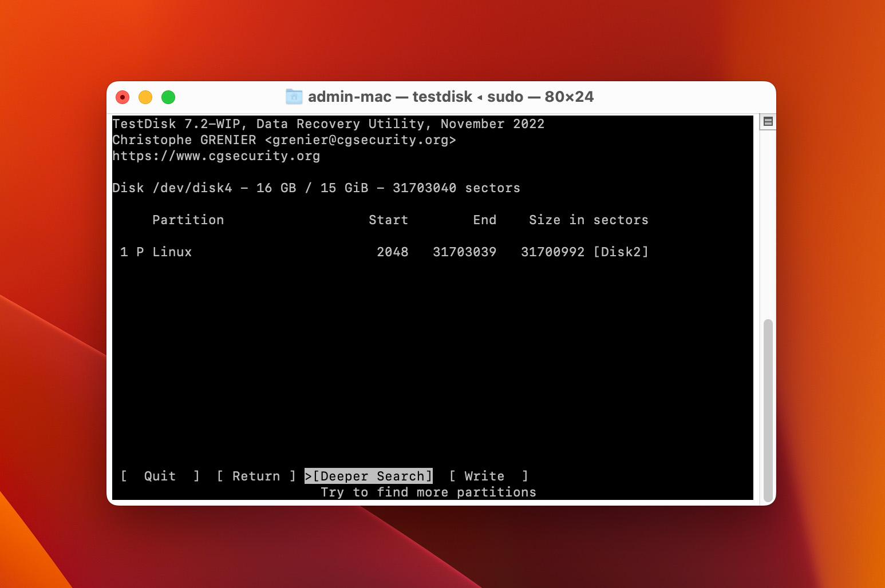Select the Write option
Screen dimensions: 885x588
[488, 476]
